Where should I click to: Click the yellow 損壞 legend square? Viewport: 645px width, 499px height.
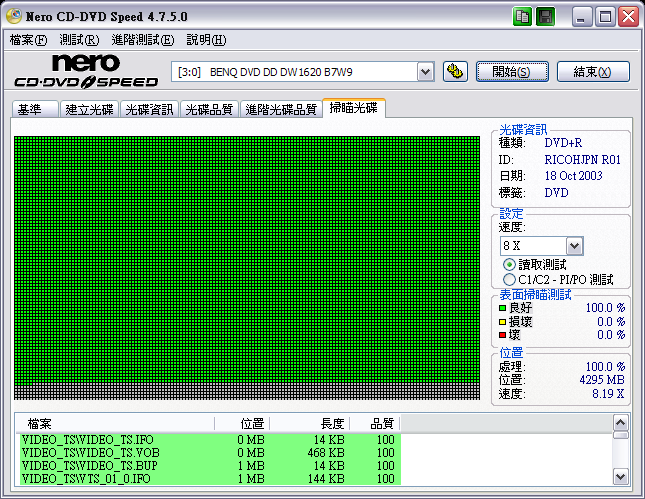pos(502,322)
